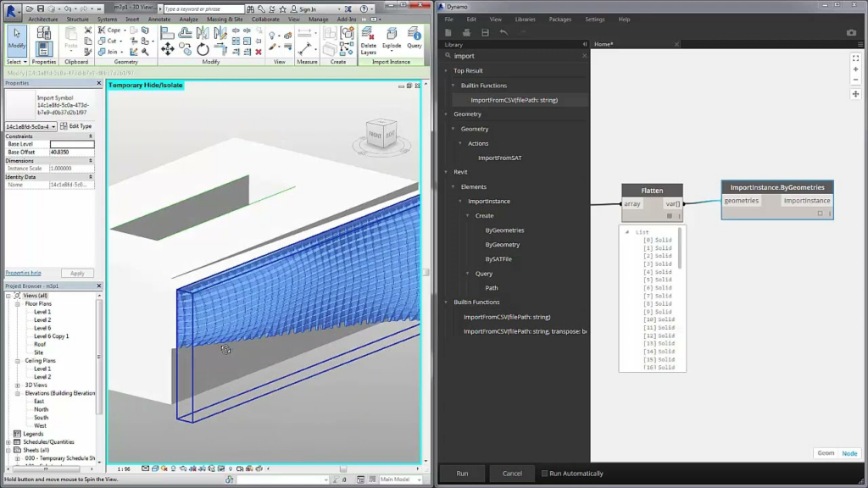The width and height of the screenshot is (868, 488).
Task: Toggle the ImportInstance.ByGeometries node preview checkbox
Action: (x=821, y=213)
